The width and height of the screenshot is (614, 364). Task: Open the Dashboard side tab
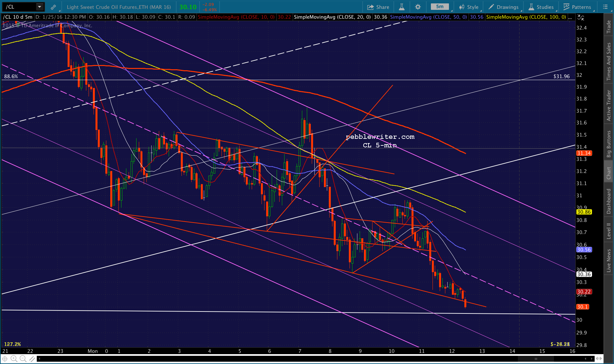click(x=609, y=201)
